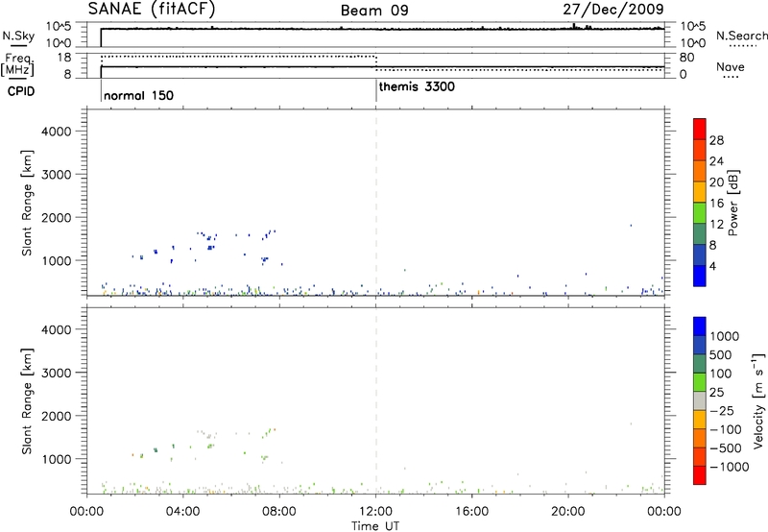
Task: Click the 20:00 time tick label
Action: coord(568,512)
